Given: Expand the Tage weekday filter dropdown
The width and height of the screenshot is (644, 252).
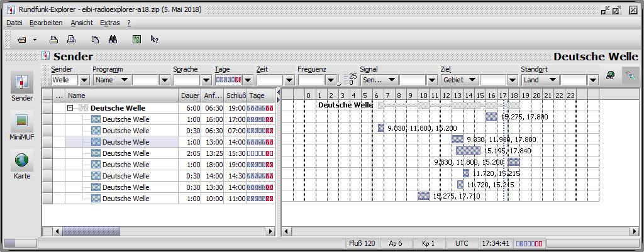Looking at the screenshot, I should (x=248, y=80).
